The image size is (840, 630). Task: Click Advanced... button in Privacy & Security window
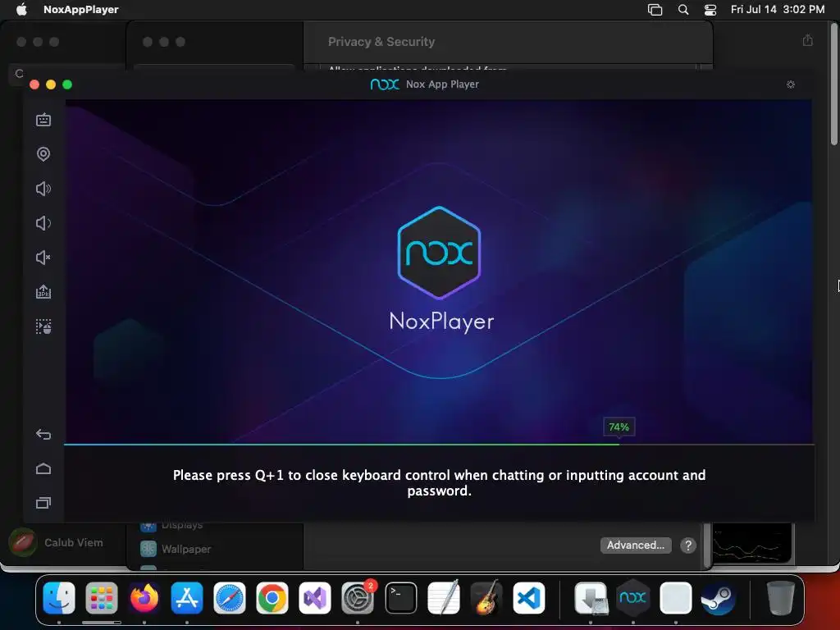[636, 545]
